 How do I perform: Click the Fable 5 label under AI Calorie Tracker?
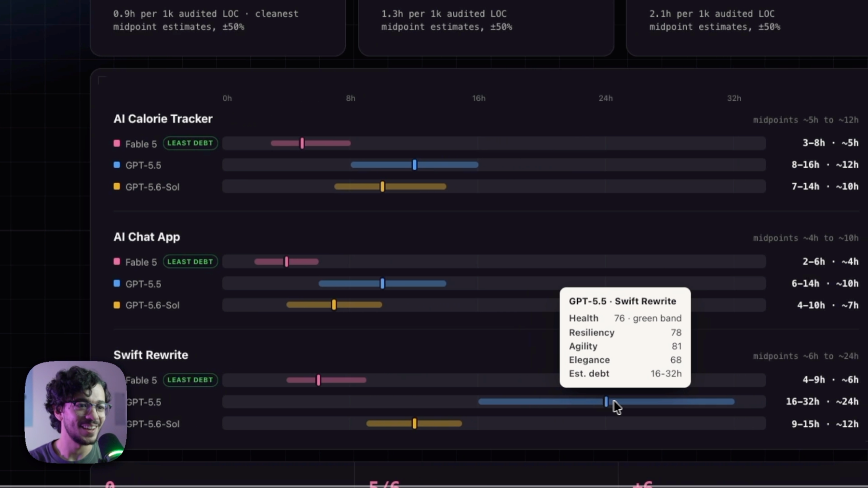pos(141,144)
